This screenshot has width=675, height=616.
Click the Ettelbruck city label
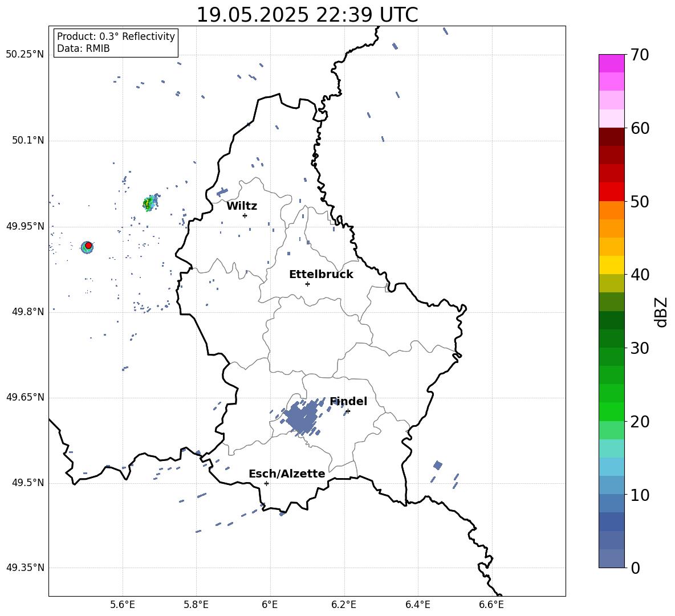[x=321, y=275]
